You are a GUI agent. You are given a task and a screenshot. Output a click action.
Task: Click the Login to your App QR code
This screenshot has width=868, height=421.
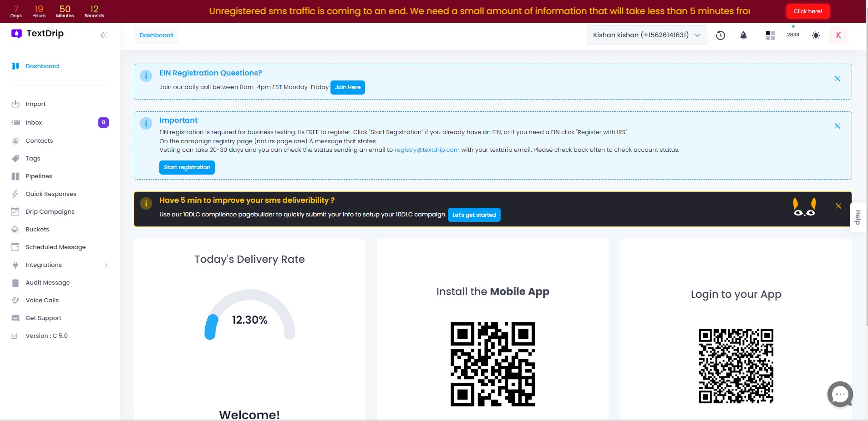736,366
